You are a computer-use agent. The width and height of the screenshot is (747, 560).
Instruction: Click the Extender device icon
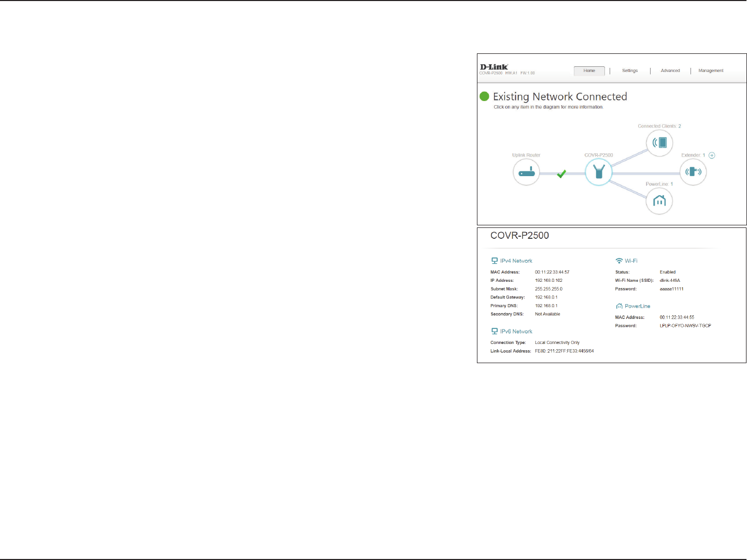693,171
